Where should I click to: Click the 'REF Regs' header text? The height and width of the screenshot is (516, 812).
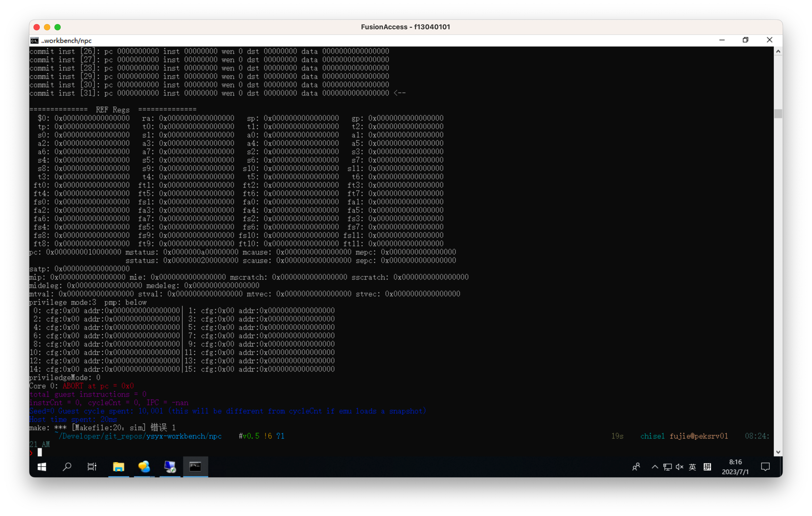pyautogui.click(x=113, y=110)
